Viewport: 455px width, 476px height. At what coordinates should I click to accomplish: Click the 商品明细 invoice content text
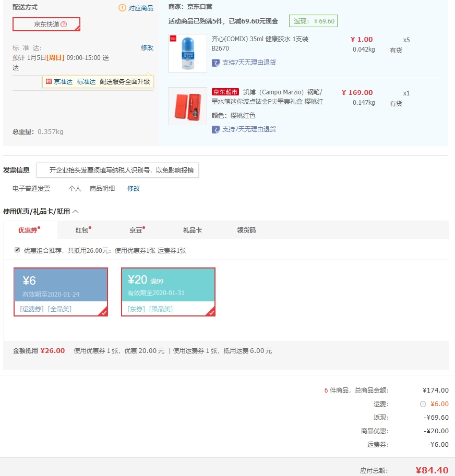(102, 189)
